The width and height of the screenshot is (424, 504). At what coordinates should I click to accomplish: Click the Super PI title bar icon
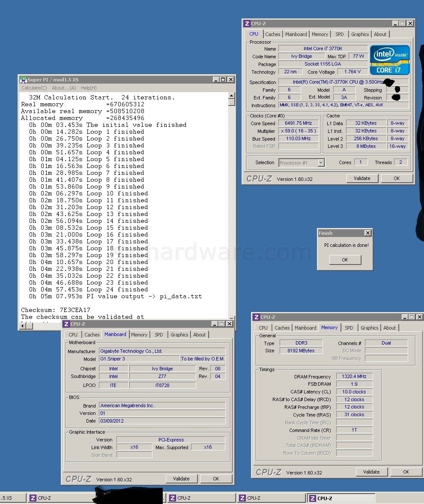pos(23,80)
